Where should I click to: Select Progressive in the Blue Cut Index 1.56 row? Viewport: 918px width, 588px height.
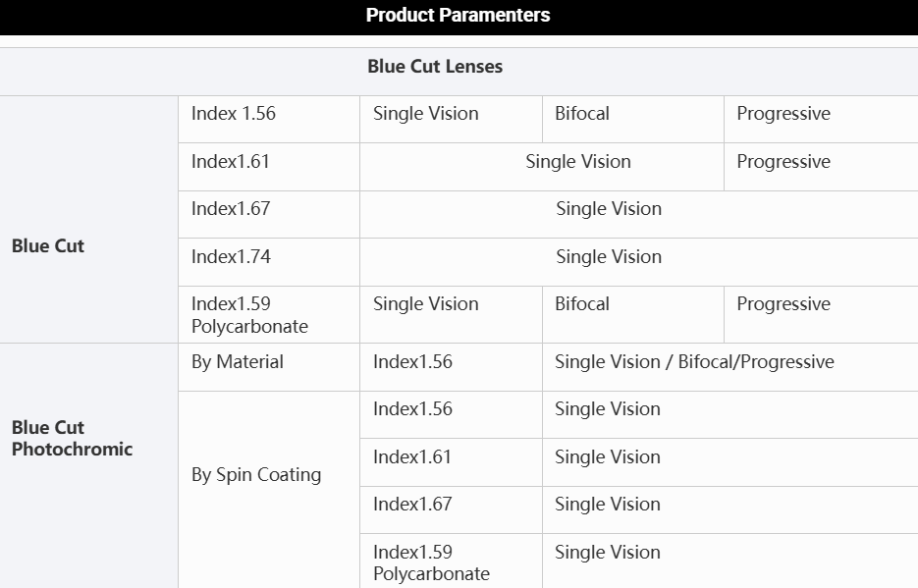[x=783, y=114]
